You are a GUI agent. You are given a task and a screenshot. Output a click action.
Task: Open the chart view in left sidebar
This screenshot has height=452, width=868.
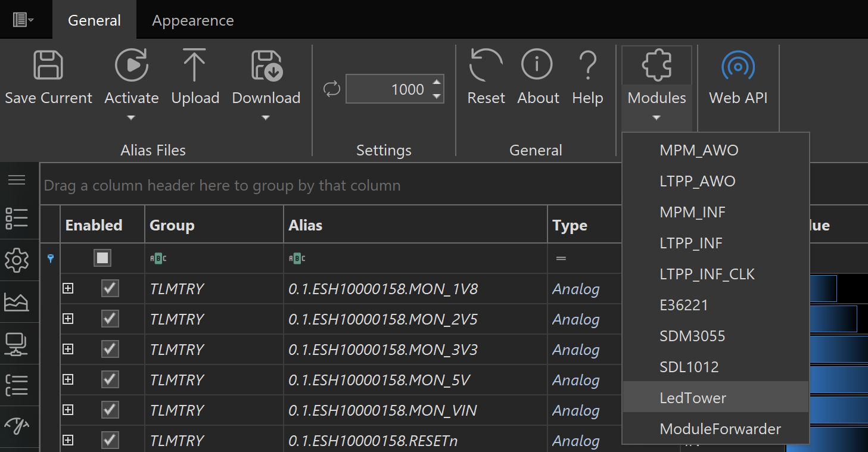click(17, 302)
